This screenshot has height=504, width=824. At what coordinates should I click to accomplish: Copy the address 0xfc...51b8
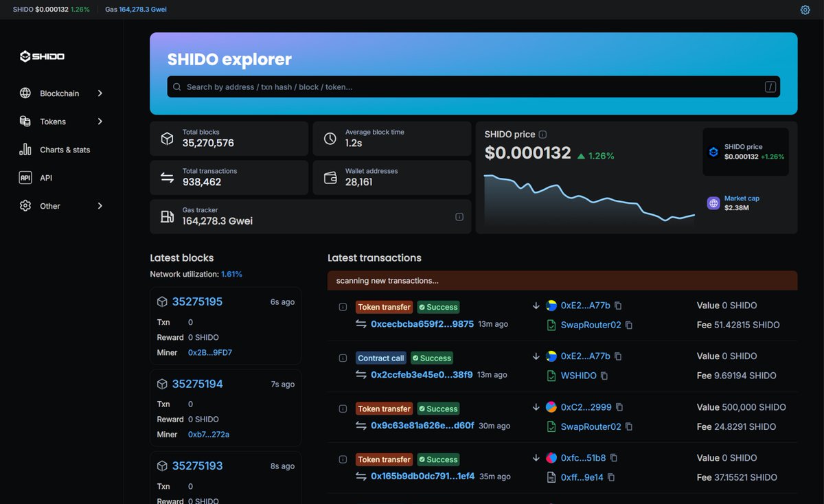click(614, 458)
